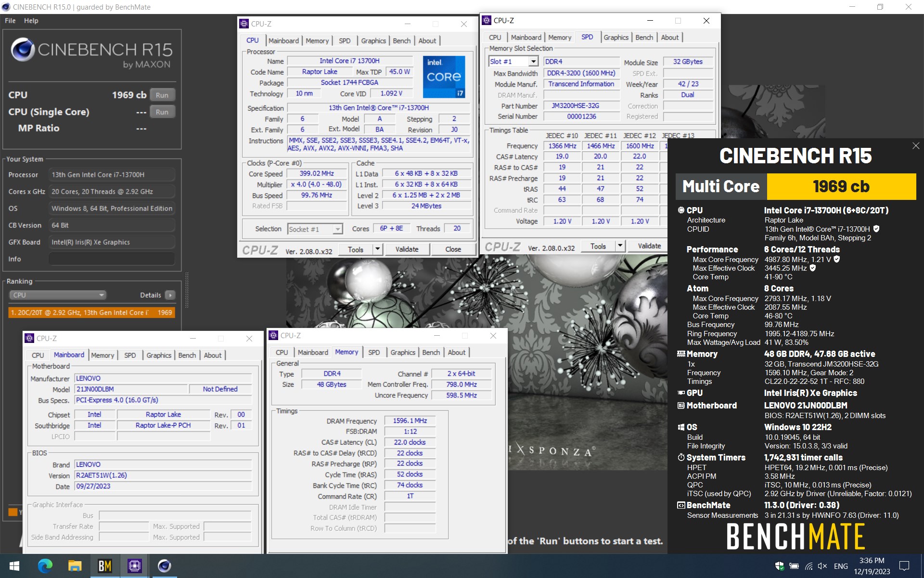This screenshot has width=924, height=578.
Task: Click the Motherboard section icon in BenchMate
Action: tap(681, 406)
